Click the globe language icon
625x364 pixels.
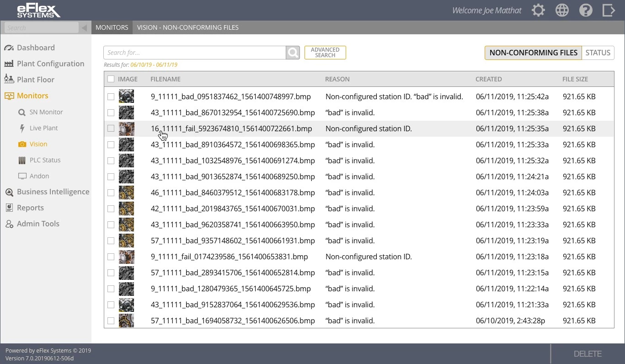pyautogui.click(x=562, y=11)
